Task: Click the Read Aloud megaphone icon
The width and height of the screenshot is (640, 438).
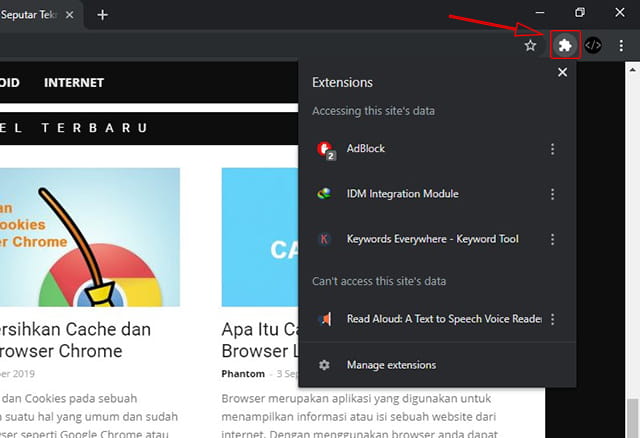Action: click(325, 319)
